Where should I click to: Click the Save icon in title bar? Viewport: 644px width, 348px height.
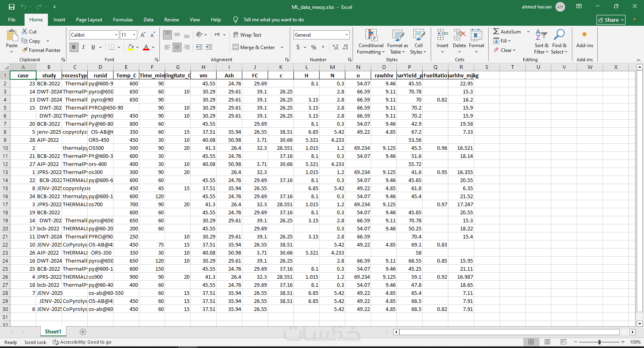click(x=12, y=7)
